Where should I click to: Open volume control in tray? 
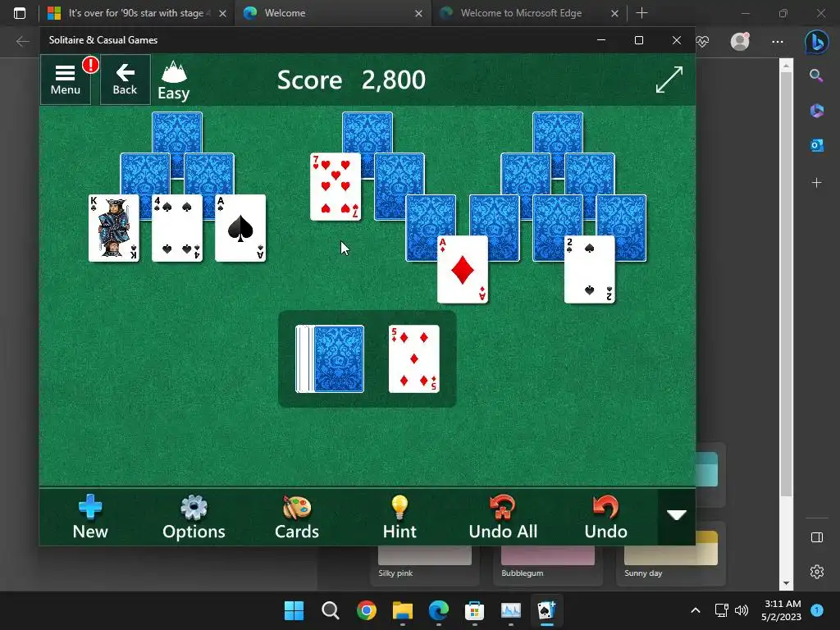point(742,610)
